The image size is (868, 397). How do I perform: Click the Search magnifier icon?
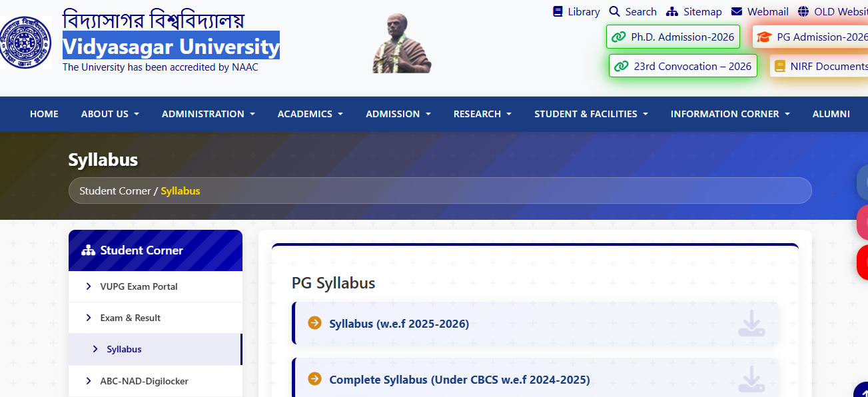pyautogui.click(x=615, y=11)
